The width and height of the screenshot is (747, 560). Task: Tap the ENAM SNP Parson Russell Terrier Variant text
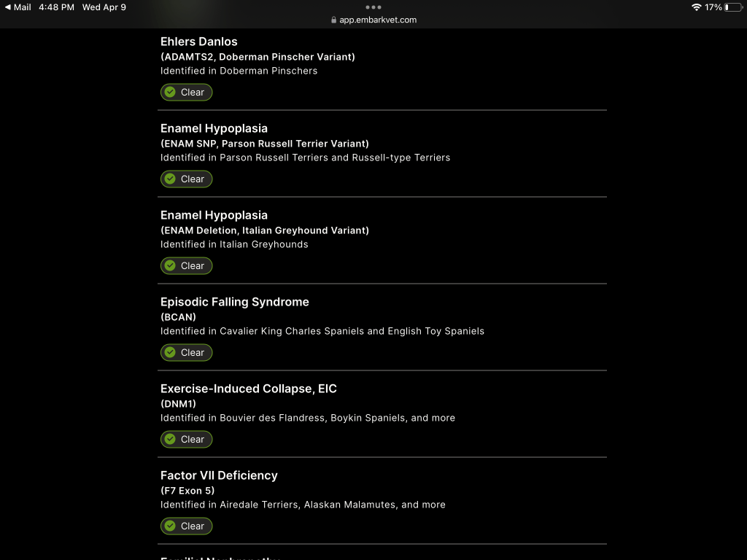click(x=265, y=144)
